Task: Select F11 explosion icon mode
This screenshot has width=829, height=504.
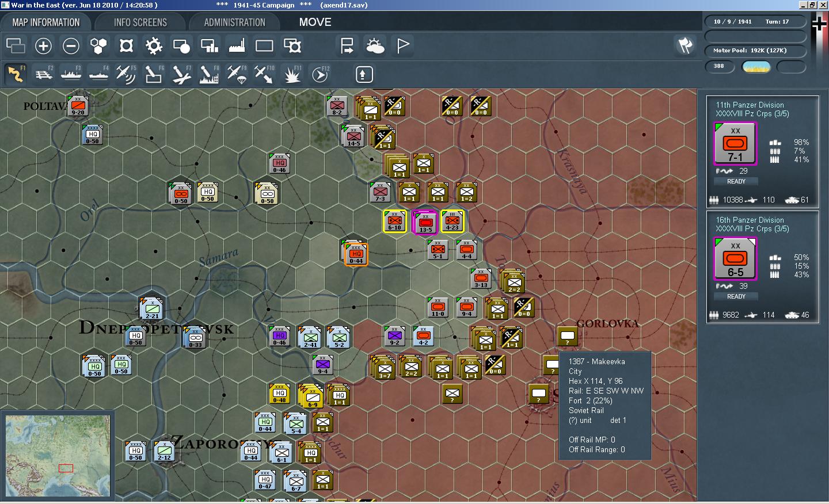Action: pos(292,74)
